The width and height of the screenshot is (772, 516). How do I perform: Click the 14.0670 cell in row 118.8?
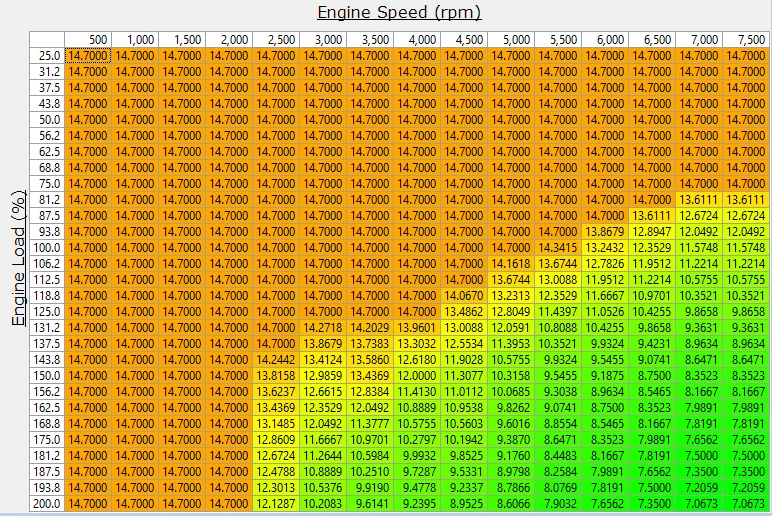464,296
